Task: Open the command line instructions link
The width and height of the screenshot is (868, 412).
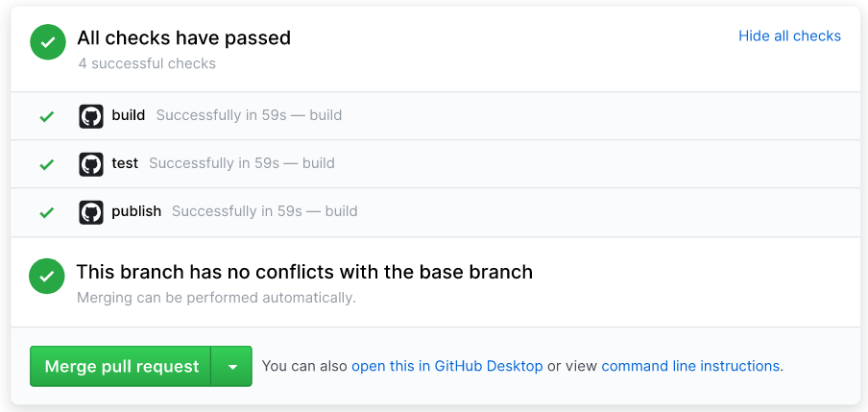Action: (690, 366)
